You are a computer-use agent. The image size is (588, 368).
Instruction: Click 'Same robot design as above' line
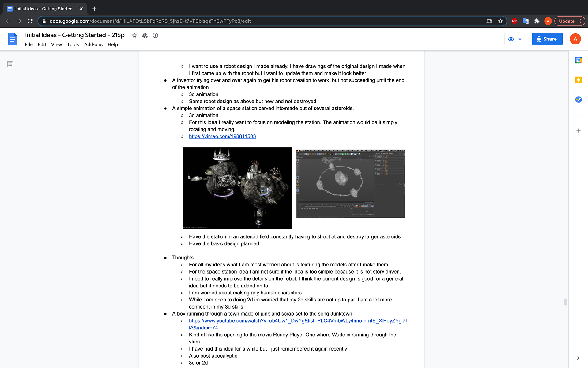[252, 101]
